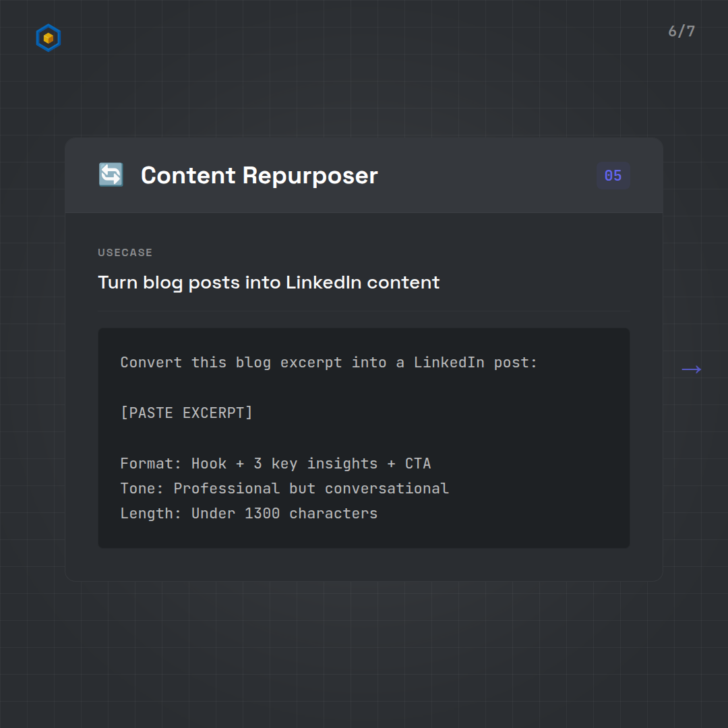The height and width of the screenshot is (728, 728).
Task: Click the 6/7 slide counter
Action: click(x=681, y=32)
